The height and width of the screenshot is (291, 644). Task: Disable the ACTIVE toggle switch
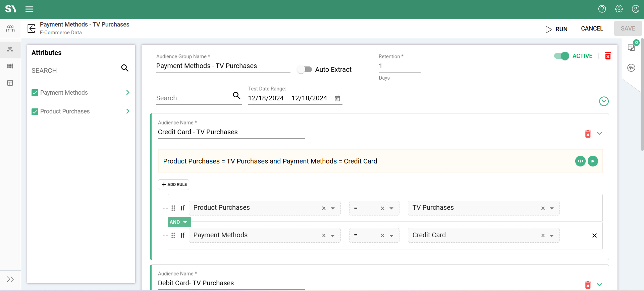(x=561, y=56)
